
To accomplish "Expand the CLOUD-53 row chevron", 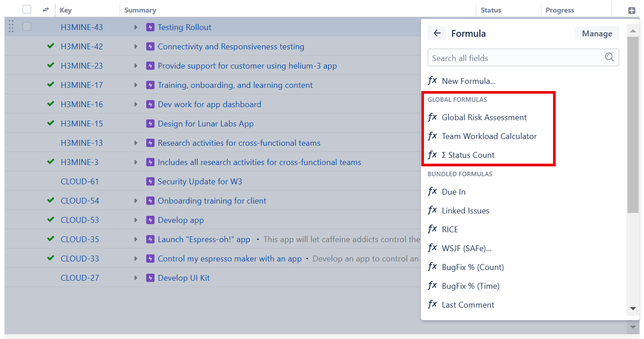I will 136,220.
